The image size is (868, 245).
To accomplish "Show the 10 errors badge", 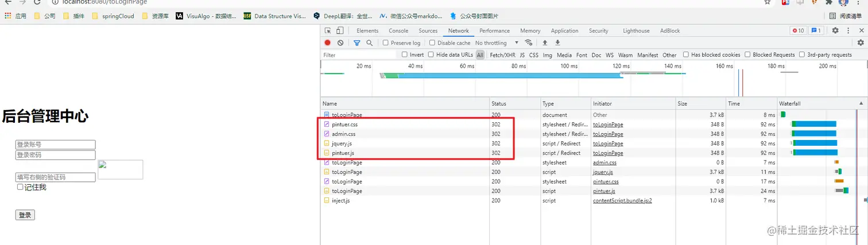I will pos(798,31).
